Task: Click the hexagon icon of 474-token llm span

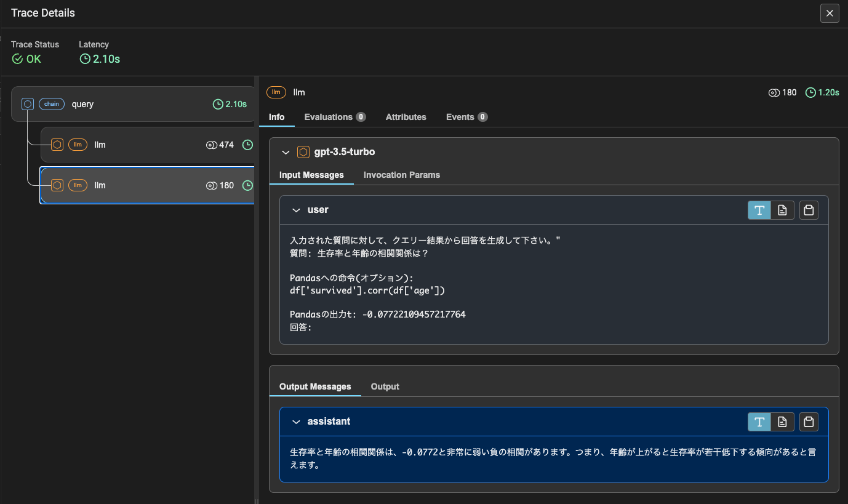Action: [57, 145]
